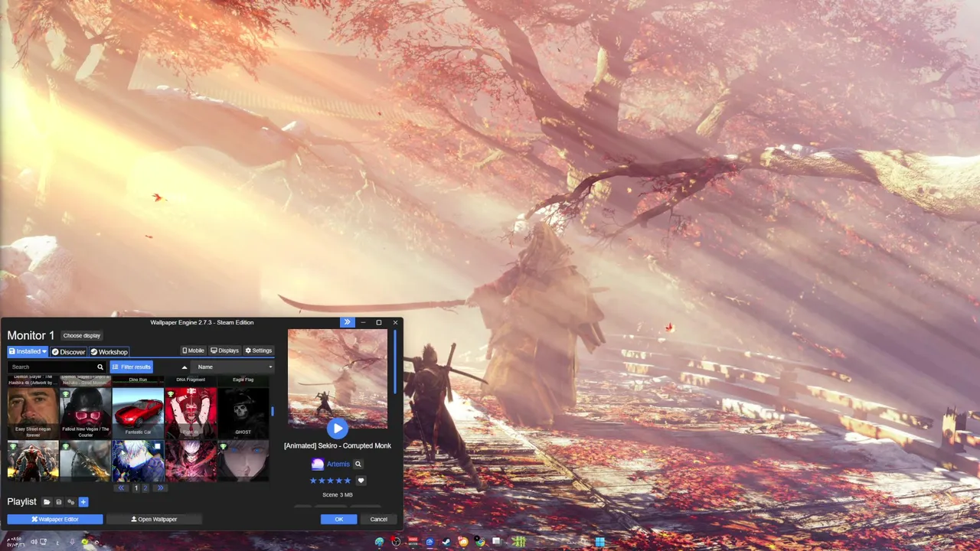Click the Steam icon in the taskbar
The image size is (980, 551).
(x=446, y=542)
